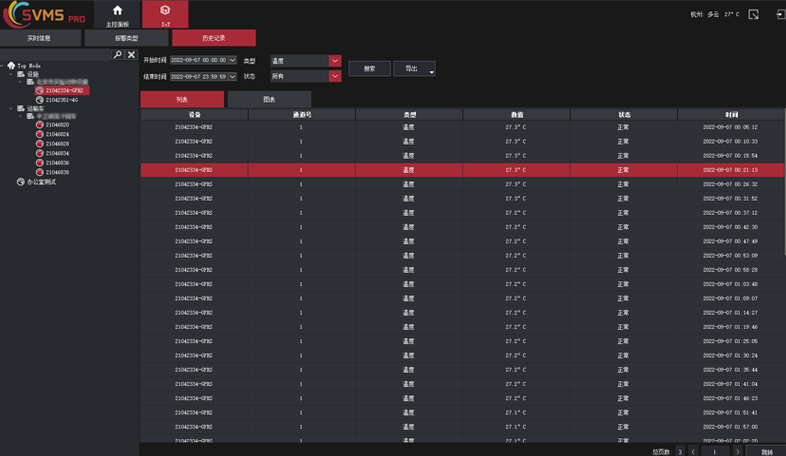Clear the device tree search with X
786x456 pixels.
coord(130,55)
